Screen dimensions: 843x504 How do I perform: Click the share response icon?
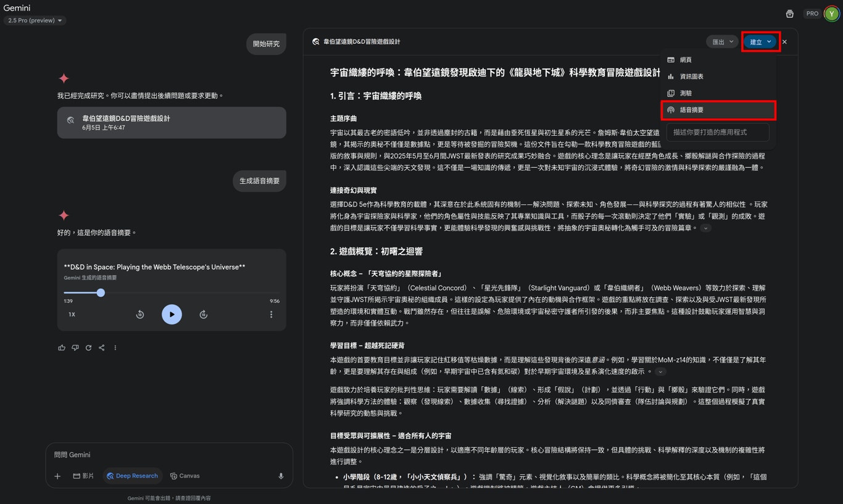102,348
